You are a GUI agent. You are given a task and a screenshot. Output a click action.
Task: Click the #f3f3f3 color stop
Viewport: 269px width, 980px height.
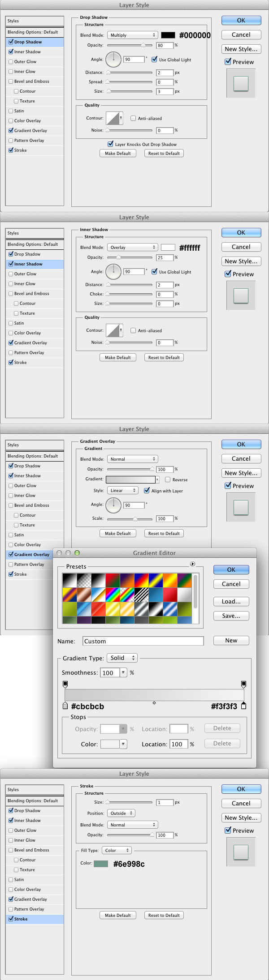click(x=243, y=706)
